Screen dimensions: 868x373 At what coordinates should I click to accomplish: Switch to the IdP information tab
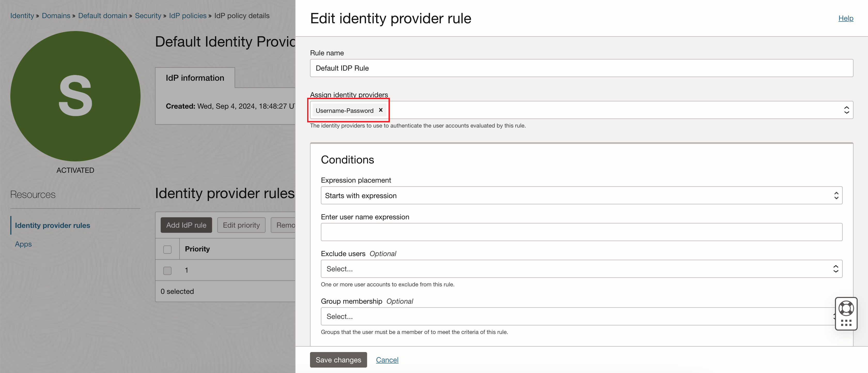pyautogui.click(x=195, y=78)
